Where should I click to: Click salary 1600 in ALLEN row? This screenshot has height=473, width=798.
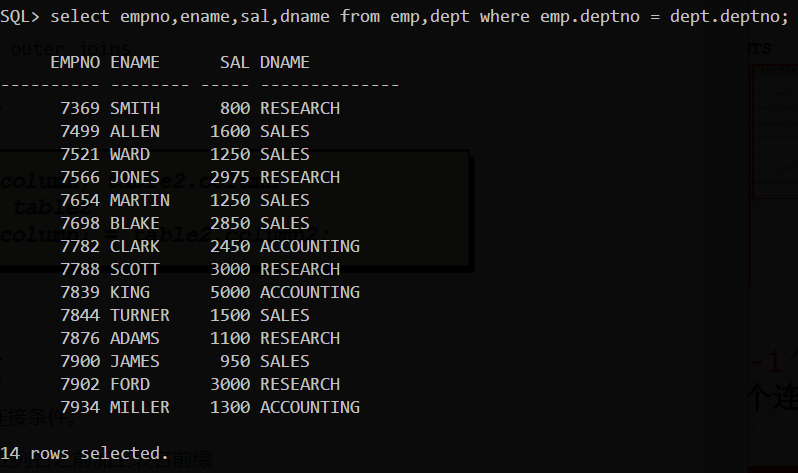point(230,131)
